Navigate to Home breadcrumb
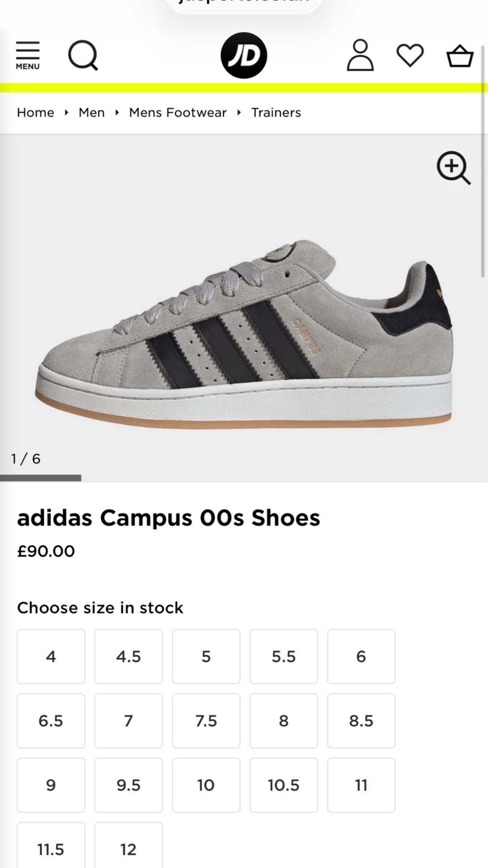 click(36, 113)
